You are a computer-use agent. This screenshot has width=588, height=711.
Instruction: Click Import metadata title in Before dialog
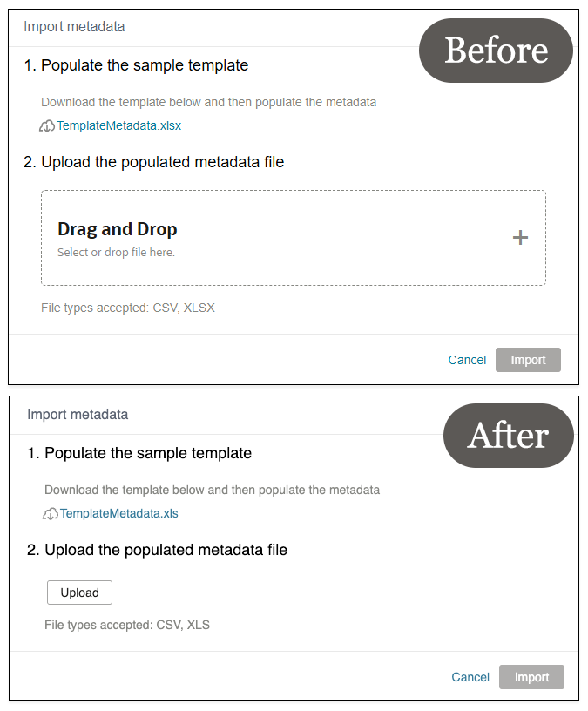[x=74, y=26]
